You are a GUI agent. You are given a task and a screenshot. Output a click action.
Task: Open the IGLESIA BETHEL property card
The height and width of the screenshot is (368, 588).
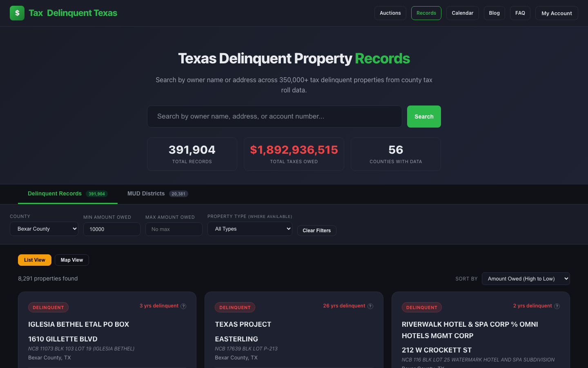(x=107, y=330)
